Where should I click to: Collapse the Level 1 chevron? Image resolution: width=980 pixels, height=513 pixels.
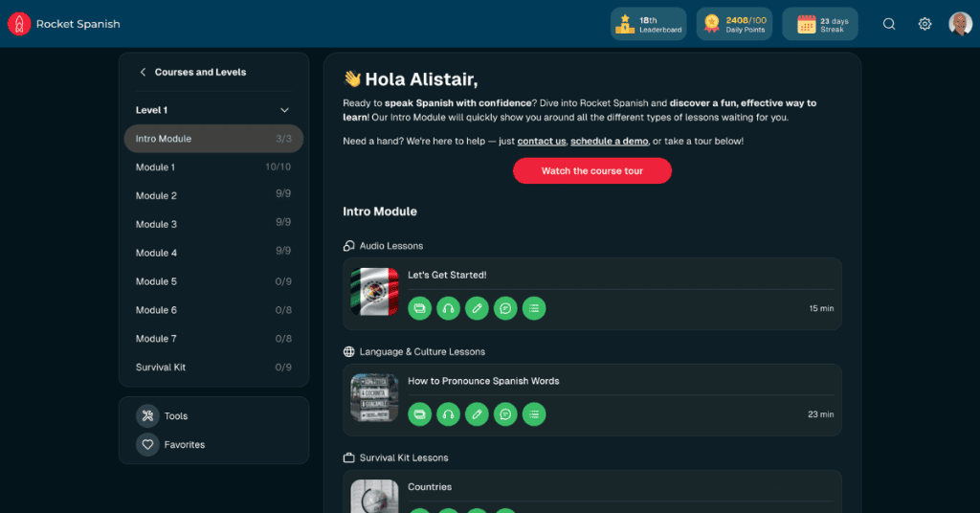coord(284,110)
